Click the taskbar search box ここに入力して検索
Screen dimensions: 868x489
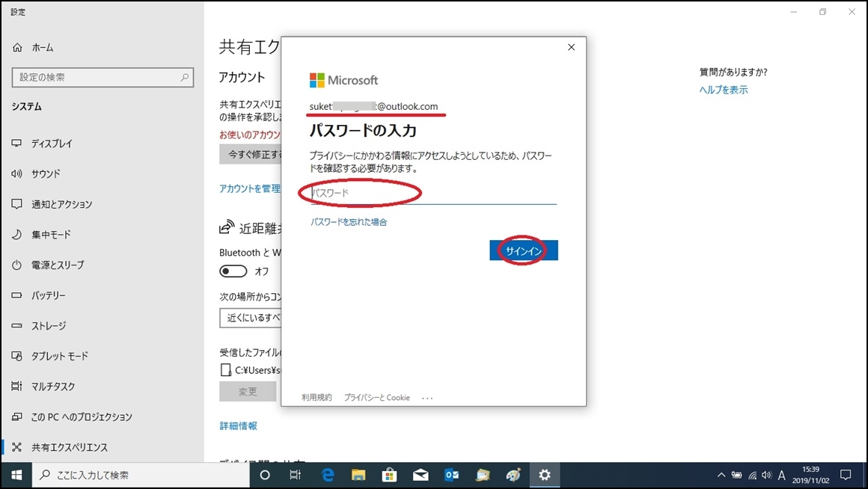(141, 476)
